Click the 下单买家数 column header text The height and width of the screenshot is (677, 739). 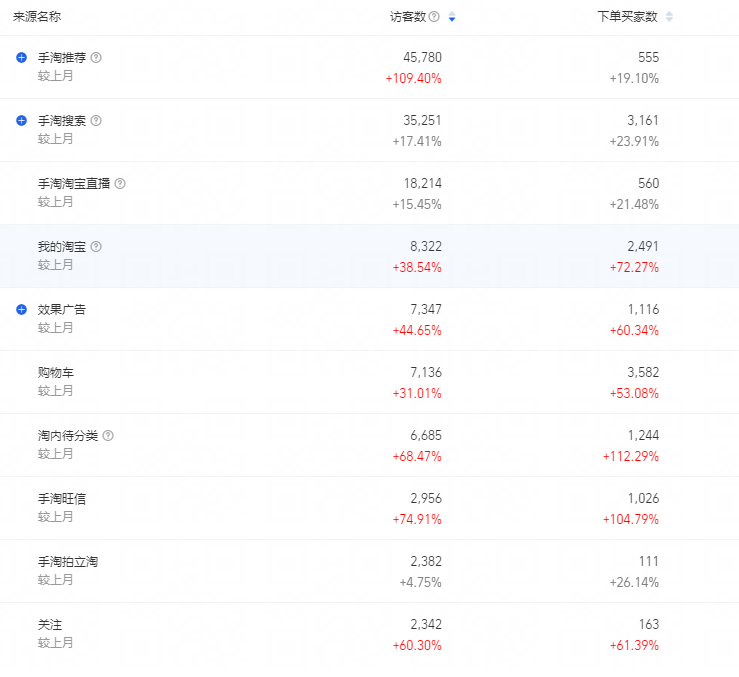pyautogui.click(x=627, y=17)
